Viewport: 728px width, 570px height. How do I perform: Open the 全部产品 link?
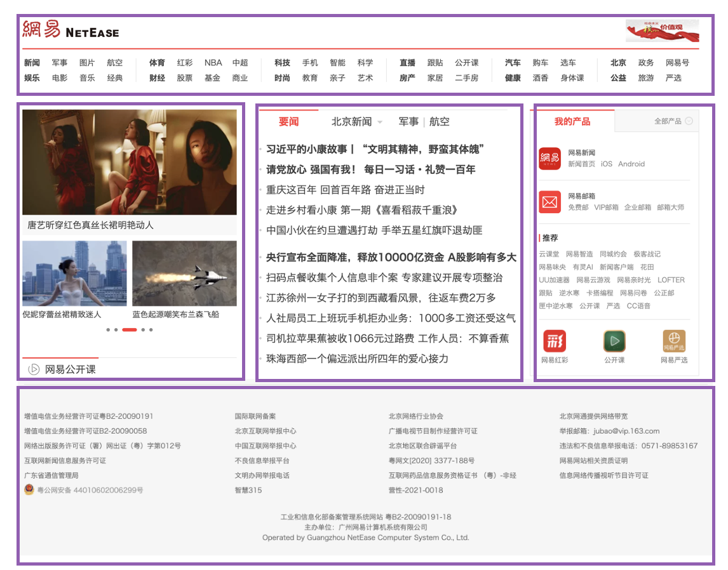[668, 121]
